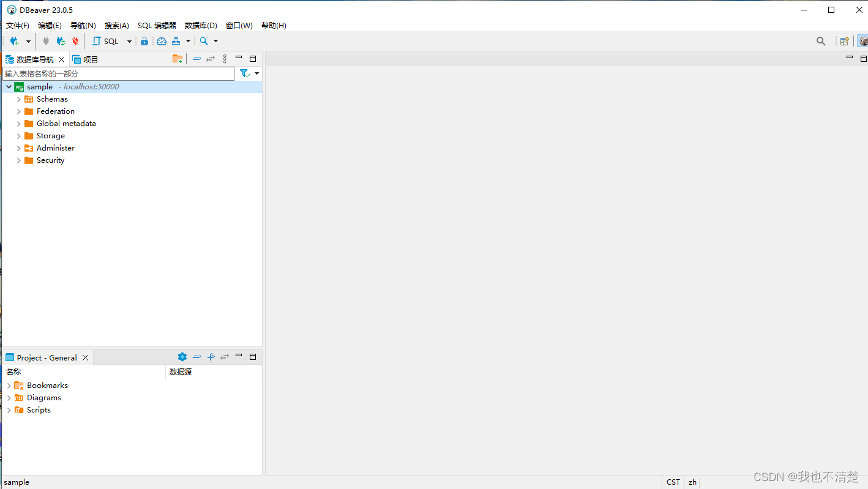Viewport: 868px width, 489px height.
Task: Click the grey Connect plug icon
Action: tap(46, 41)
